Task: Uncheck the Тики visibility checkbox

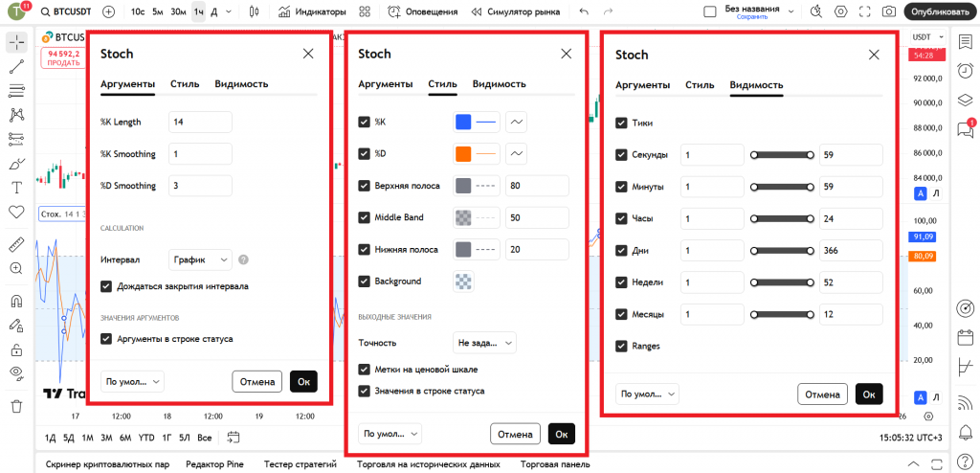Action: click(621, 124)
